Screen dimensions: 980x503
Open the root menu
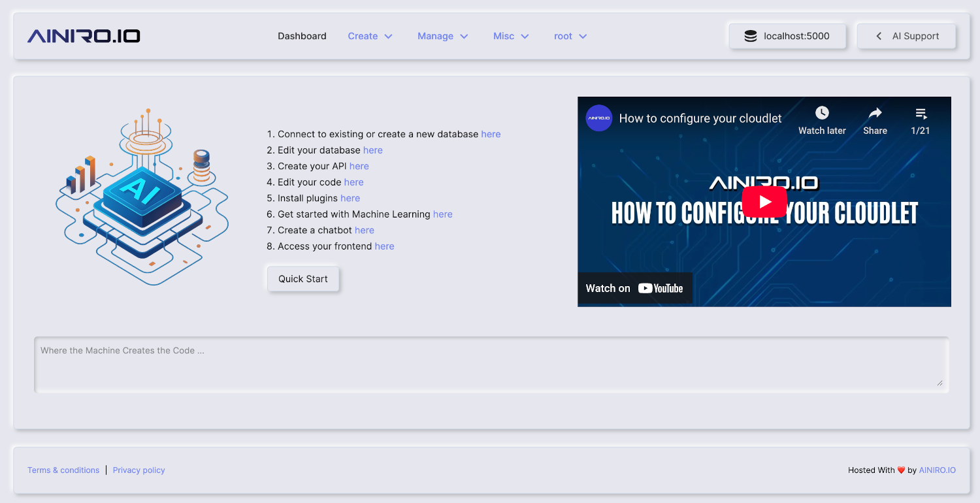click(x=570, y=36)
